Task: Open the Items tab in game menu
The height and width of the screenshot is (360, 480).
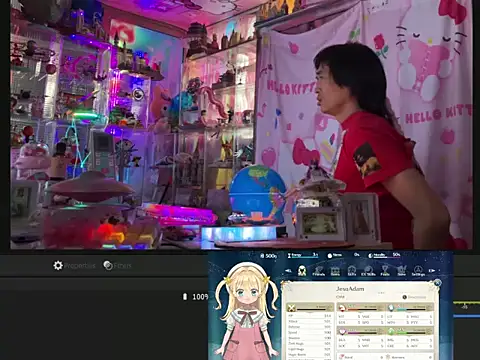Action: tap(335, 271)
